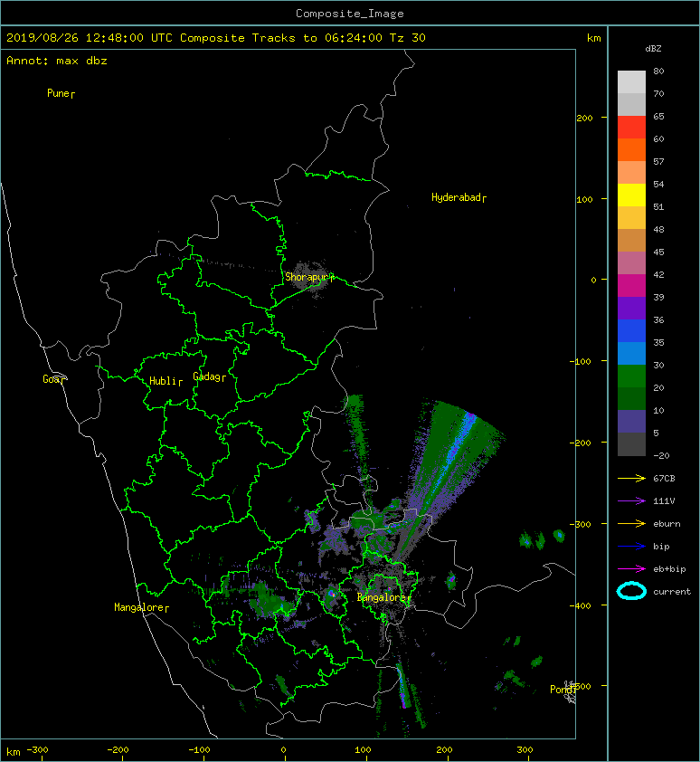
Task: Click the 200 tick on right vertical axis
Action: pos(584,118)
